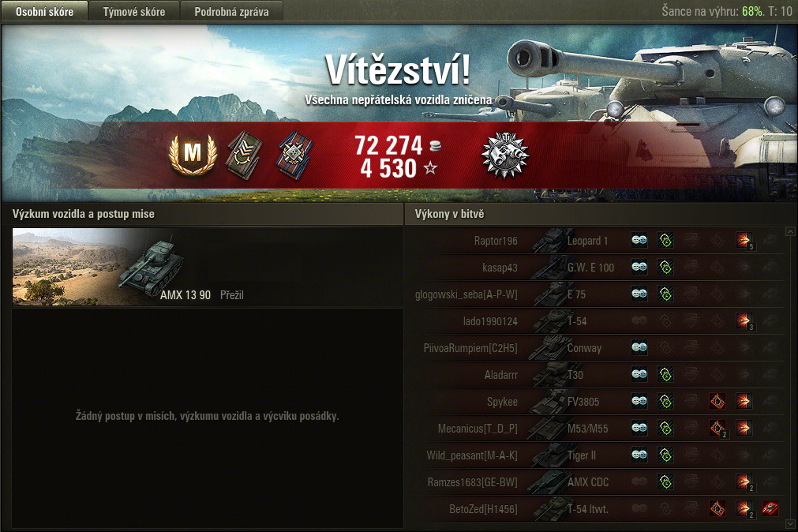This screenshot has height=532, width=798.
Task: Click the chevron rank ribbon medal
Action: (244, 155)
